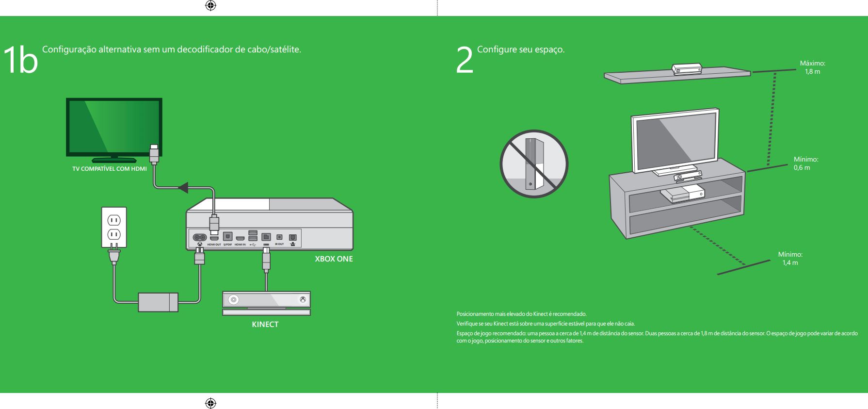Screen dimensions: 868x409
Task: Click the 'XBOX ONE' label
Action: [334, 259]
